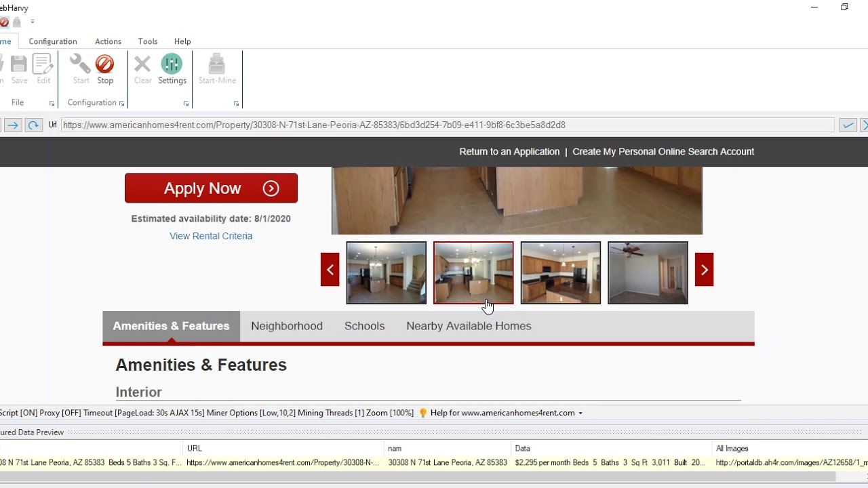Click the portaldb.ah4r.com image URL cell
This screenshot has width=868, height=488.
(x=790, y=462)
